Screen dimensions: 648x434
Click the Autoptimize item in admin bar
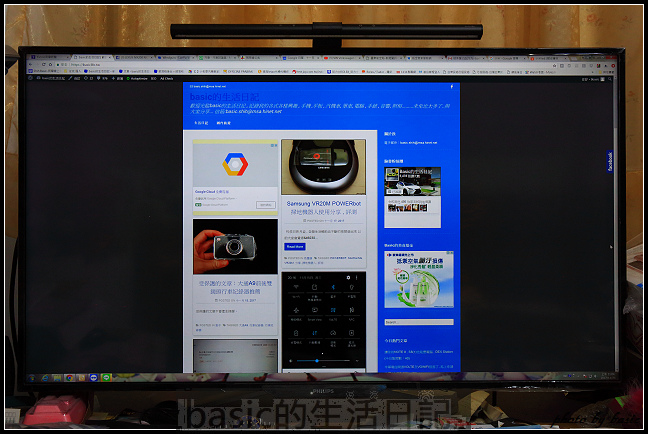pos(137,79)
